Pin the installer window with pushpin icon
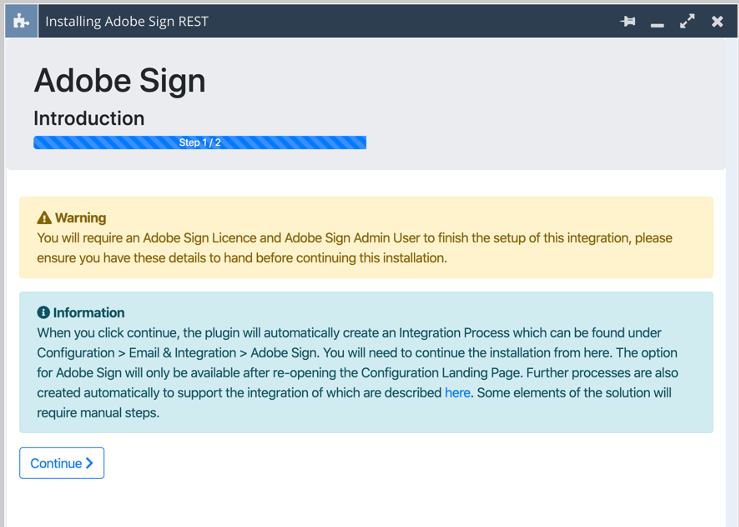This screenshot has height=527, width=739. (628, 21)
